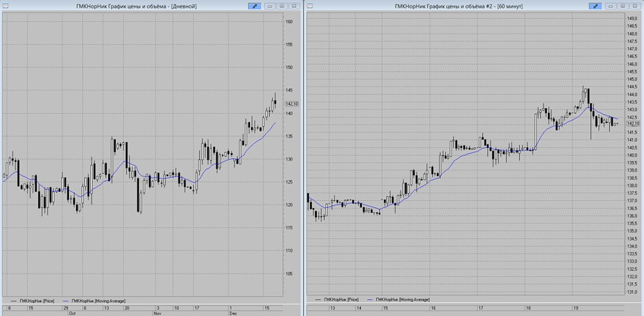Close the daily ГМКНорНик chart window
This screenshot has height=316, width=644.
[294, 6]
